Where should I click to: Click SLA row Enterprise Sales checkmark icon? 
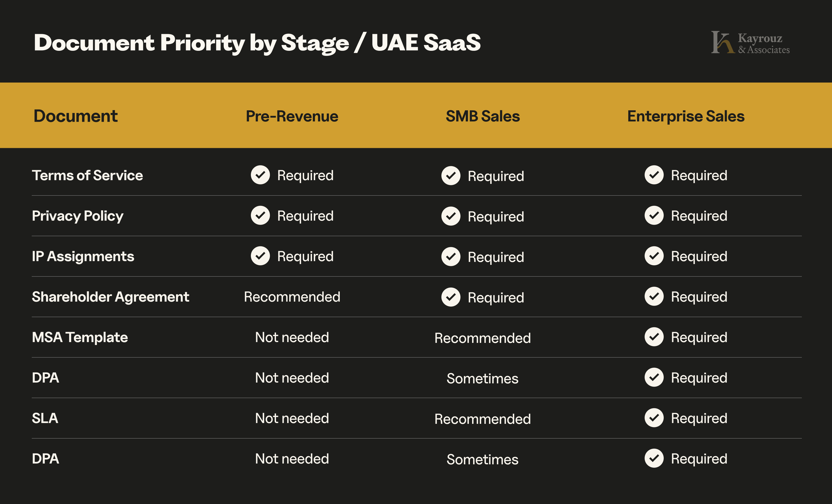pyautogui.click(x=654, y=418)
